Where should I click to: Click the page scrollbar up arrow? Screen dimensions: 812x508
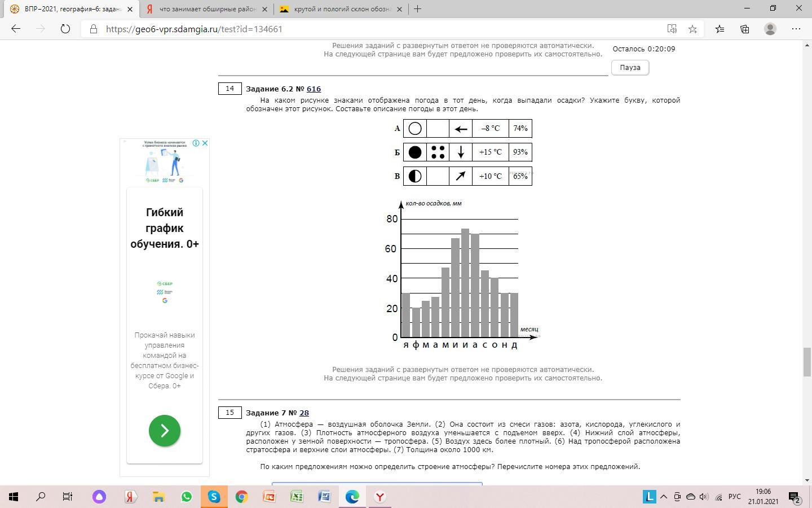pos(807,45)
